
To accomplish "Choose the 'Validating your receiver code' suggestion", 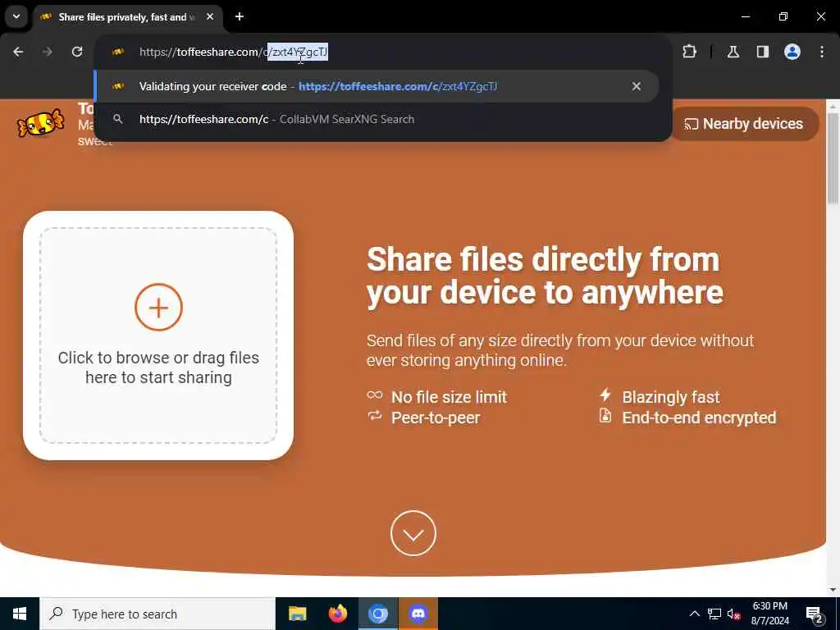I will click(377, 86).
